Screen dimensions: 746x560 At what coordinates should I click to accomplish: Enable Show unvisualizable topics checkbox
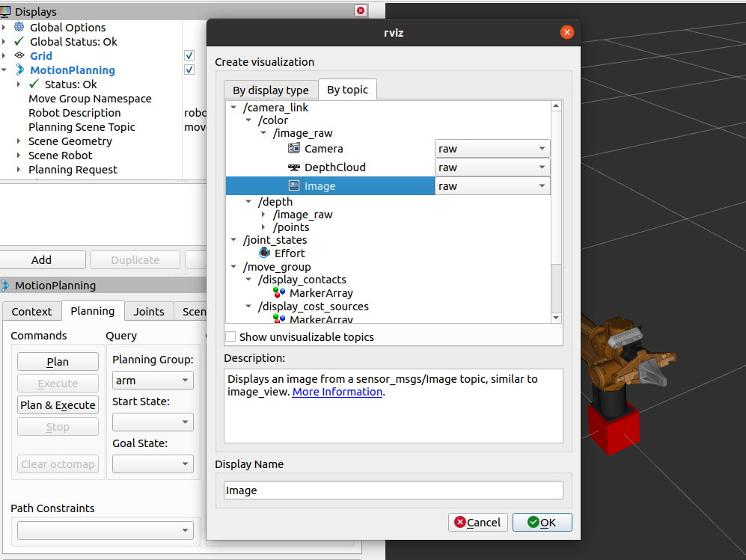coord(230,336)
